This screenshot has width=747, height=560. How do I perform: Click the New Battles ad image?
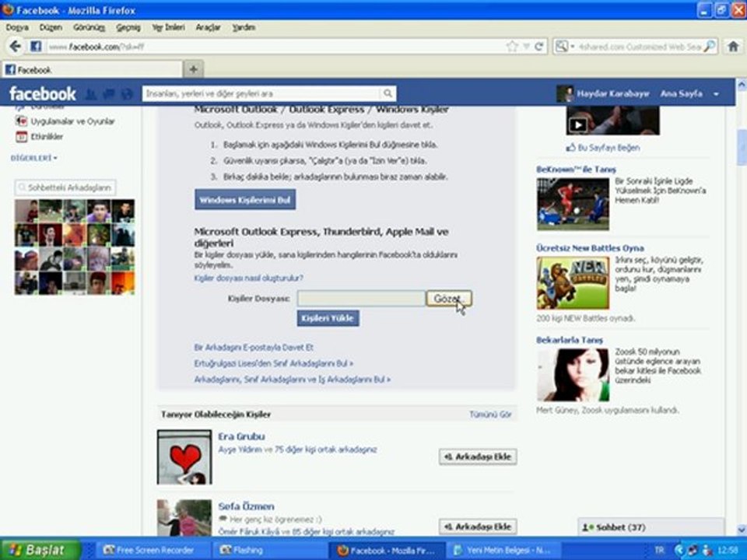pyautogui.click(x=573, y=283)
